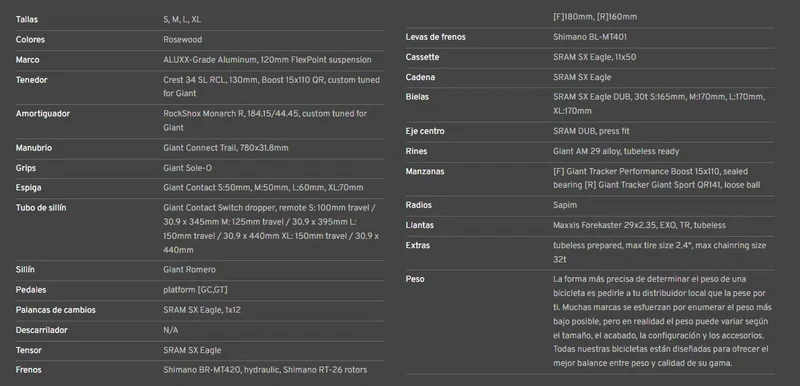
Task: Click the Llantas Maxxis Forekaster value
Action: pos(639,225)
